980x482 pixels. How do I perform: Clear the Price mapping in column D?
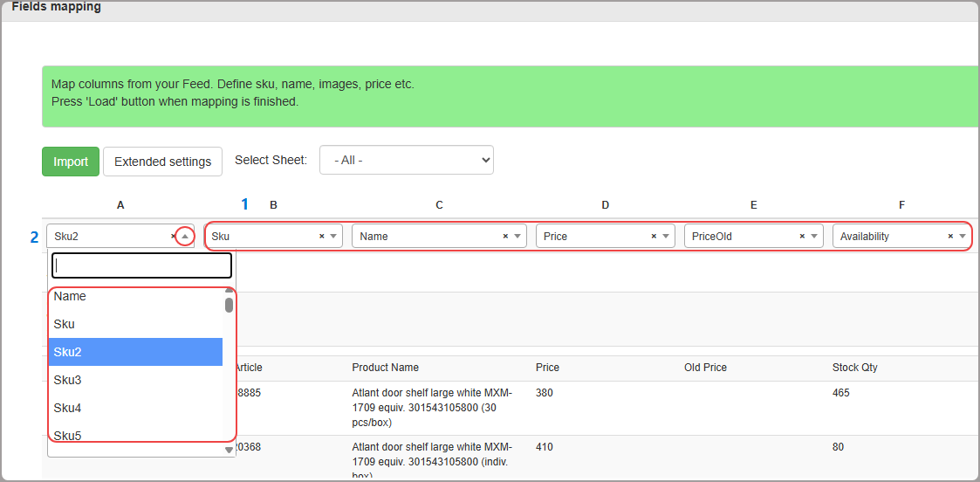pyautogui.click(x=654, y=237)
